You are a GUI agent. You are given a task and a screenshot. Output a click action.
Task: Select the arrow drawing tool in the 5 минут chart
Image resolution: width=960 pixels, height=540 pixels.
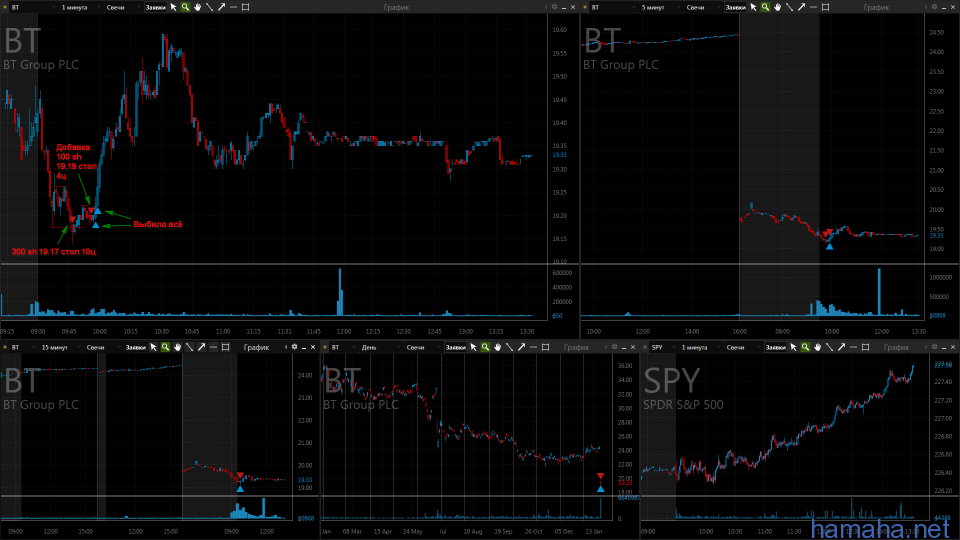[x=801, y=7]
